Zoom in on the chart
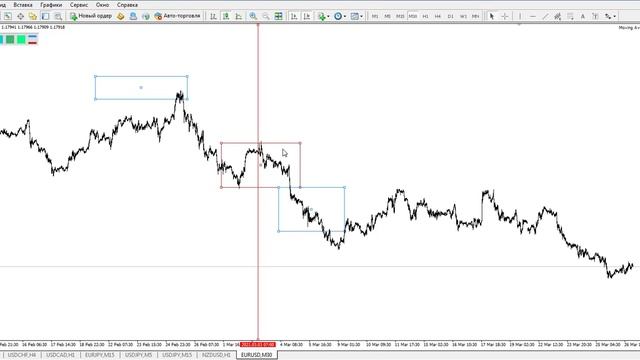 tap(253, 16)
